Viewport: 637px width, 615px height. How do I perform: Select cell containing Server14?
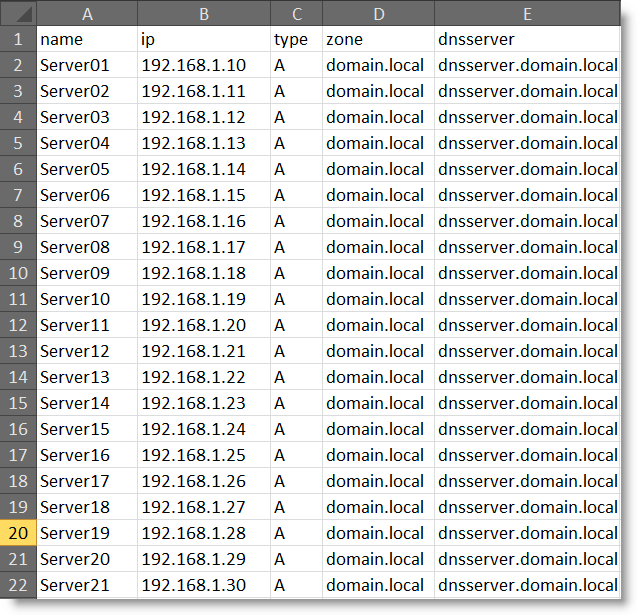pos(87,403)
